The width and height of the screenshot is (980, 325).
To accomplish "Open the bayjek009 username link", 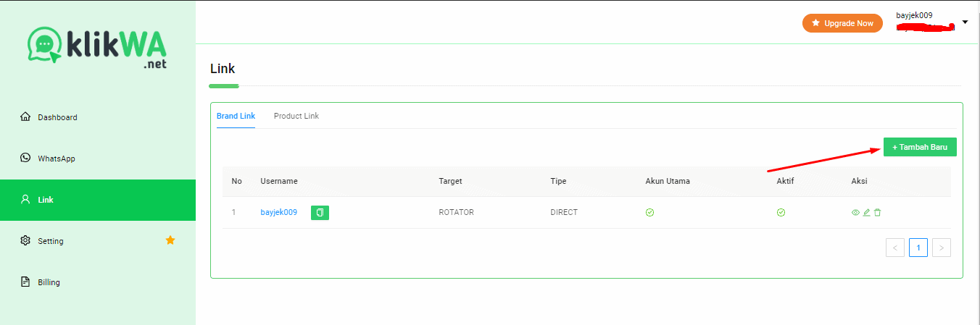I will pos(278,212).
